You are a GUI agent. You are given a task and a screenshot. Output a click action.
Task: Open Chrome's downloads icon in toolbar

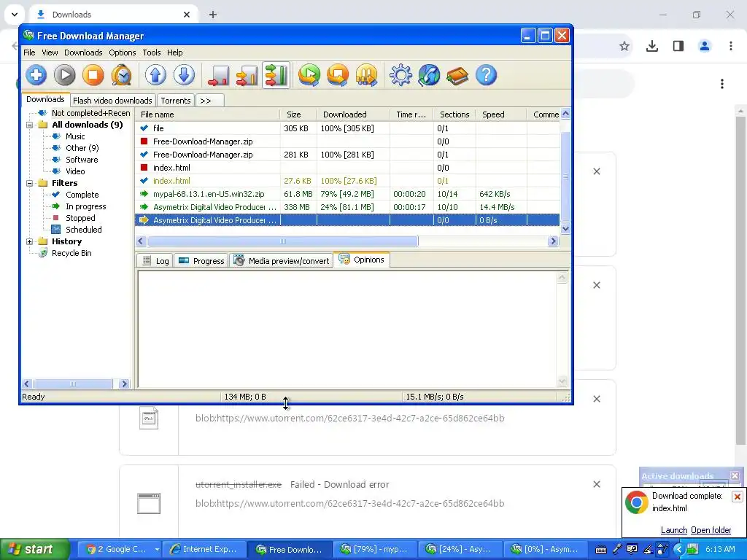pos(651,46)
